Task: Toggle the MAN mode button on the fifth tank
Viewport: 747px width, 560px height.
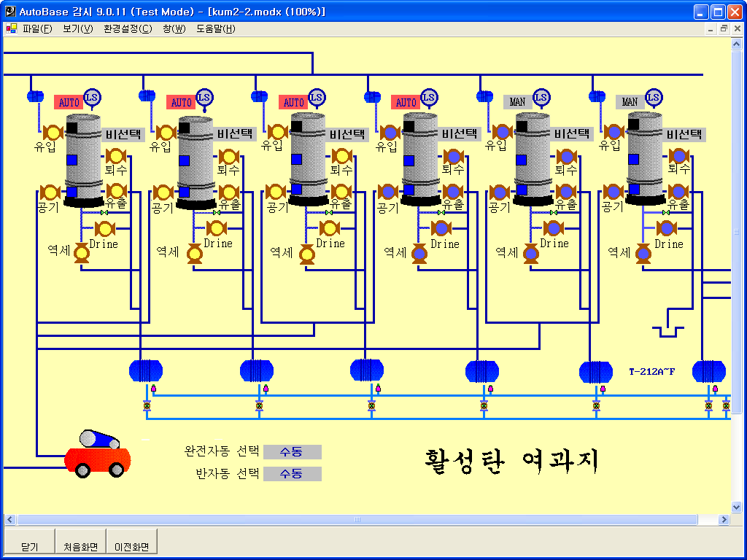Action: click(517, 102)
